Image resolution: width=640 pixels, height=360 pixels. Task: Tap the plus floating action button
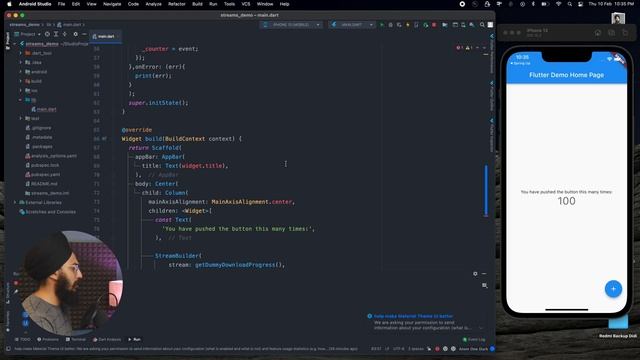[x=613, y=289]
